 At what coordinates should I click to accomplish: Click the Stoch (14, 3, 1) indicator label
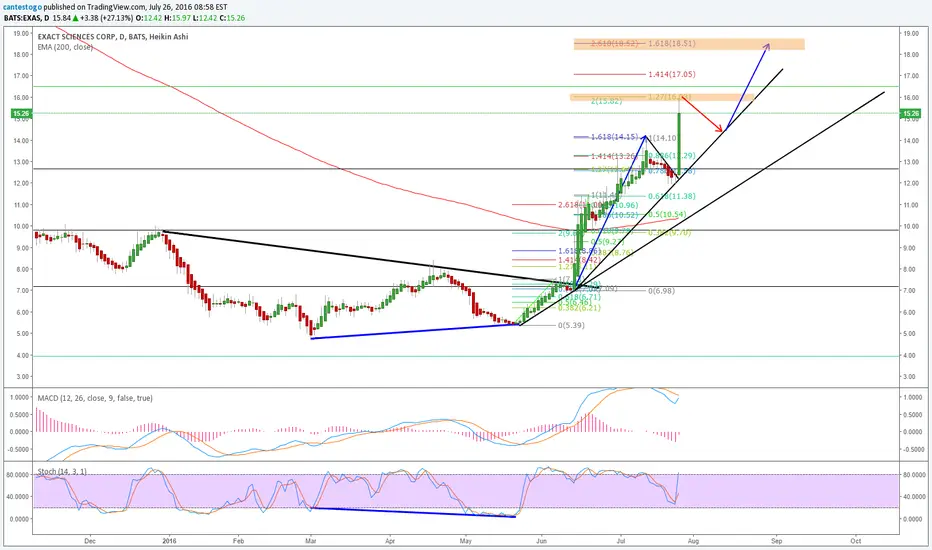(62, 472)
